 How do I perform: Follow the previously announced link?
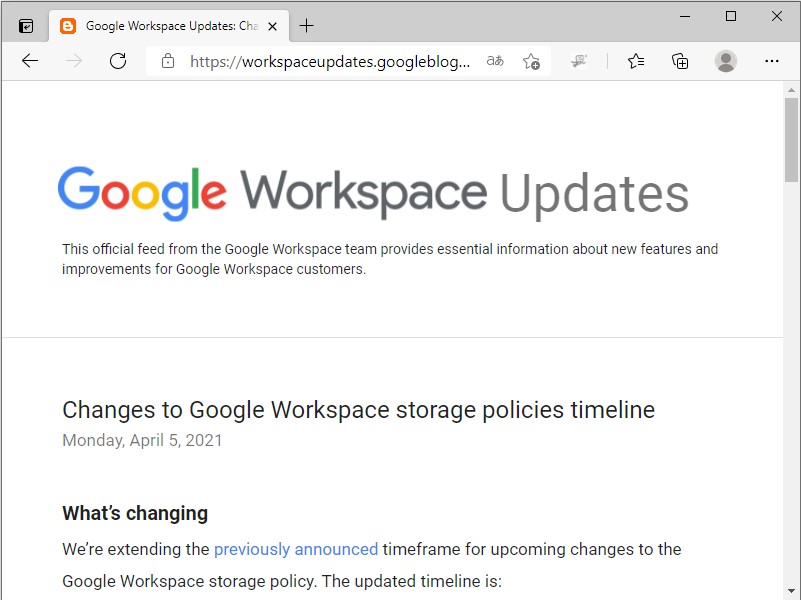(295, 549)
